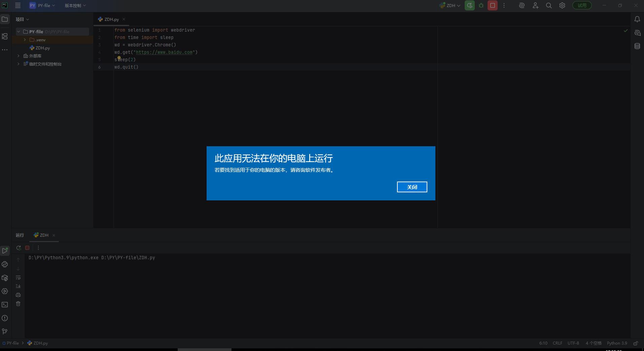The image size is (644, 351).
Task: Toggle soft-wrap in Run console
Action: 18,277
